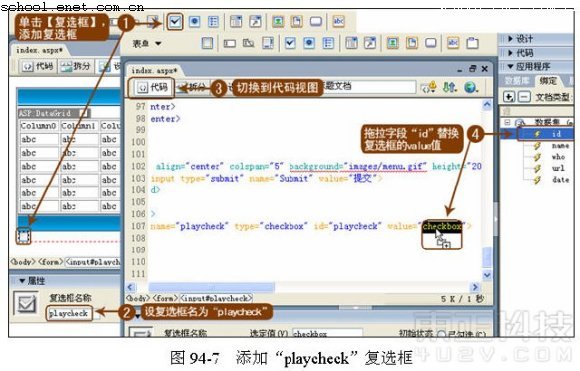Click the List/Menu icon in the topmost insert bar
Screen dimensions: 580x371
(236, 22)
